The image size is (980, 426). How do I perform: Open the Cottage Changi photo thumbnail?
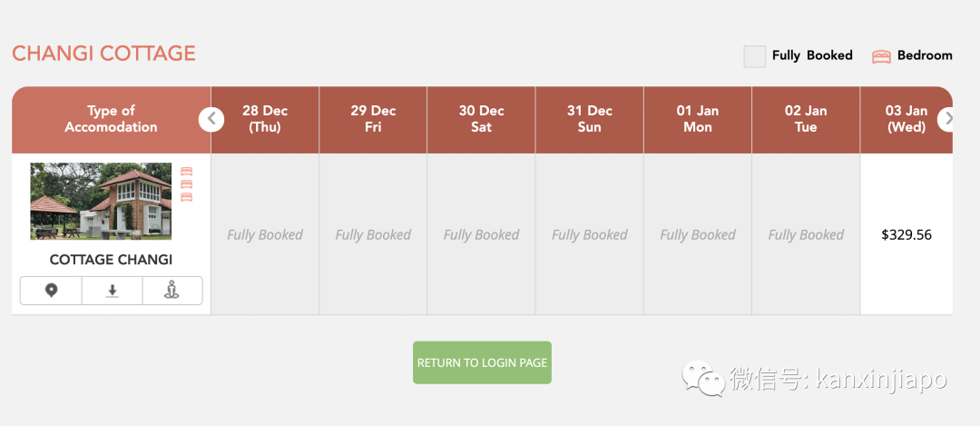[101, 202]
